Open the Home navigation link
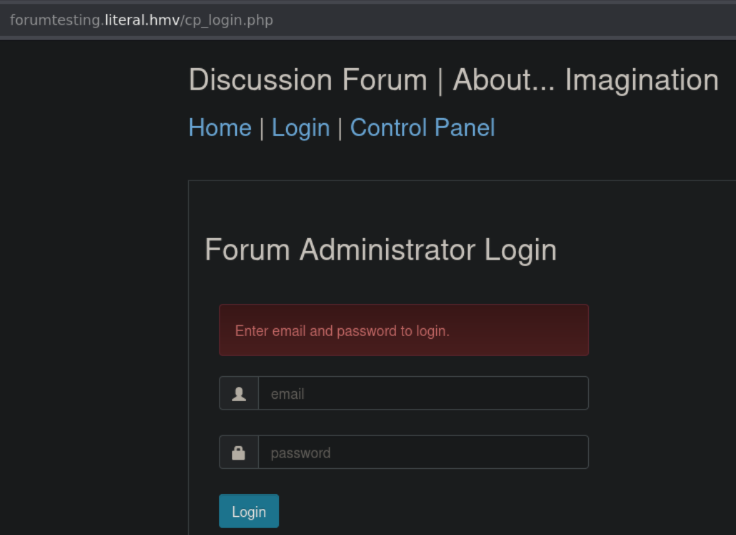Image resolution: width=736 pixels, height=535 pixels. click(x=220, y=128)
